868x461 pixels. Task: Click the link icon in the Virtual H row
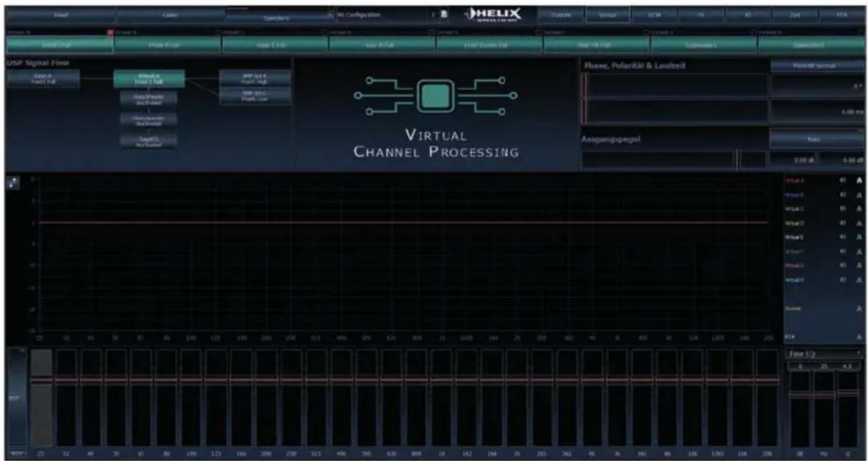(842, 280)
